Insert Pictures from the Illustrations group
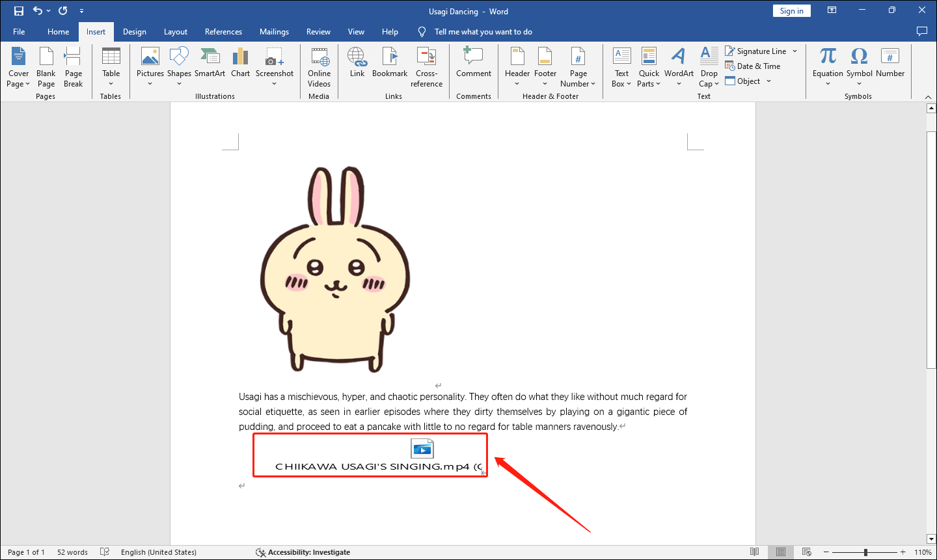The image size is (937, 560). [x=150, y=66]
